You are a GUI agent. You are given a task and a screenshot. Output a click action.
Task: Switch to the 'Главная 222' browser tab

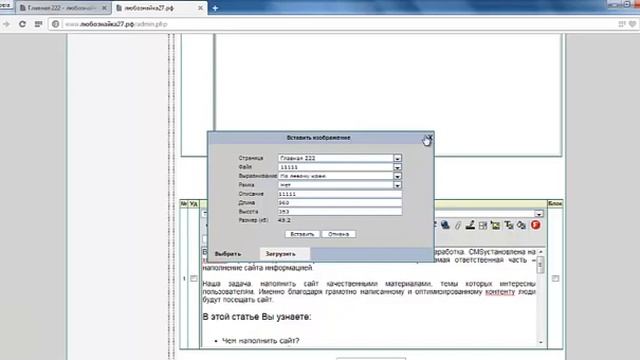coord(62,8)
